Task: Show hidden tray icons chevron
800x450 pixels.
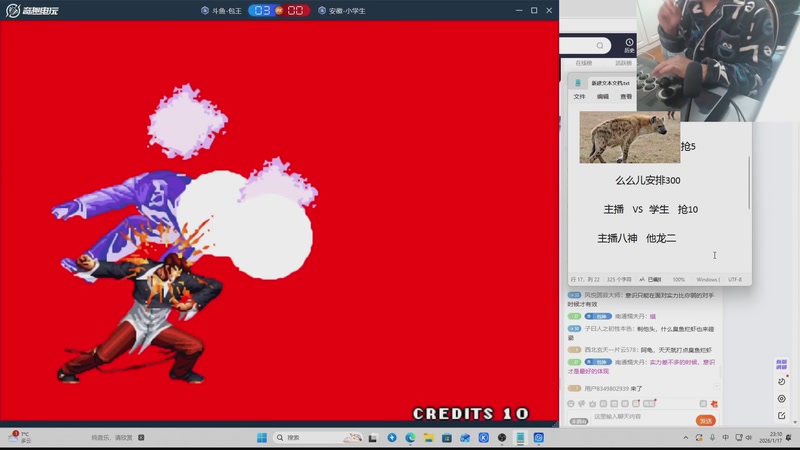Action: [x=686, y=437]
